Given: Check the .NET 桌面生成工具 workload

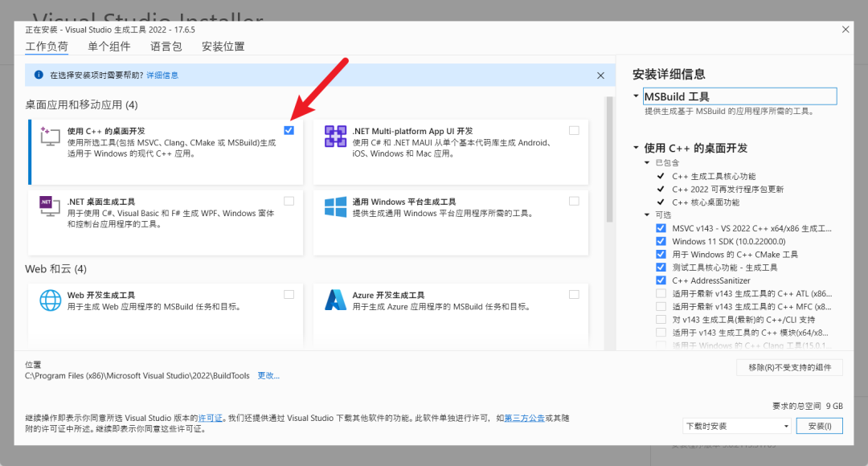Looking at the screenshot, I should click(289, 201).
